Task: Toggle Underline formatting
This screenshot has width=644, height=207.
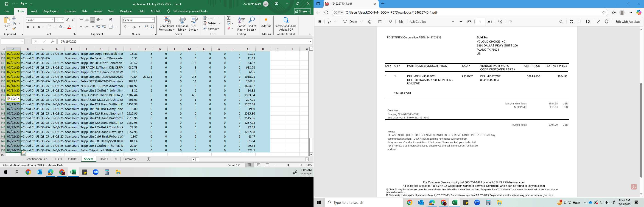Action: tap(39, 27)
